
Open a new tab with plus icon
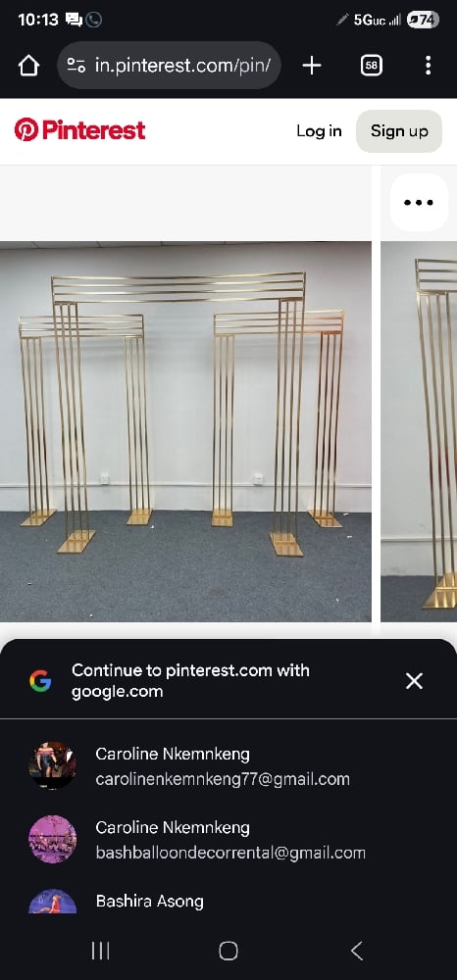[x=311, y=66]
